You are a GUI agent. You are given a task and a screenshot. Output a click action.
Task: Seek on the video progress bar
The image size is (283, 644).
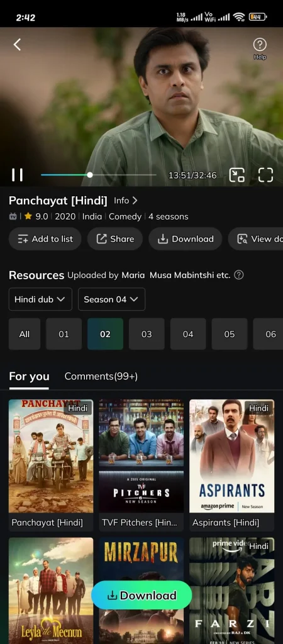[x=99, y=175]
